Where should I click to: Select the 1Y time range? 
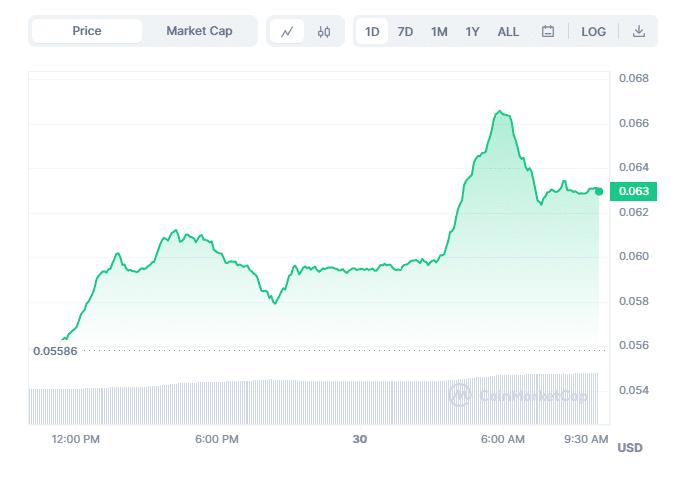[472, 32]
